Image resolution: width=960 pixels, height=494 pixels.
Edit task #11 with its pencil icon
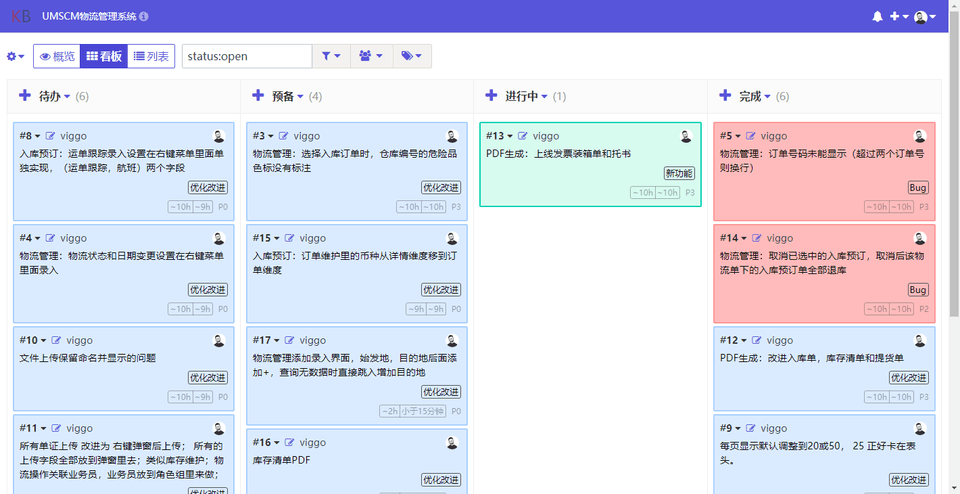(x=56, y=428)
